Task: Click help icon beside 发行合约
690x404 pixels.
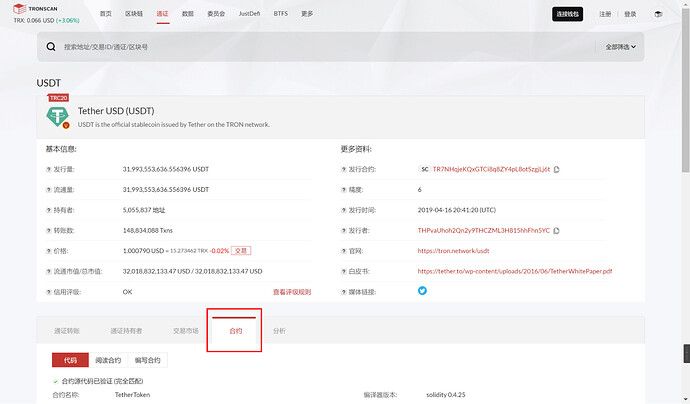Action: (x=344, y=169)
